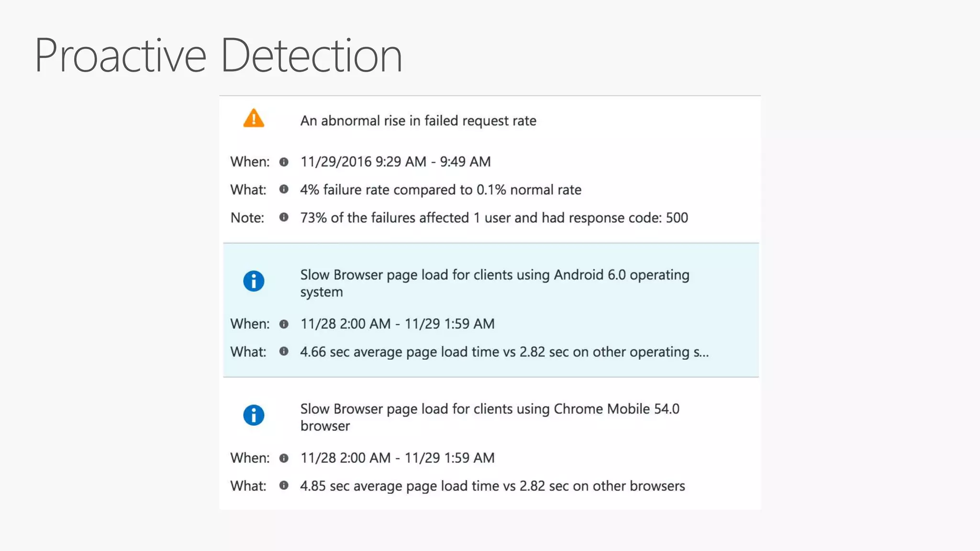Click the 73% of the failures note text

(494, 218)
